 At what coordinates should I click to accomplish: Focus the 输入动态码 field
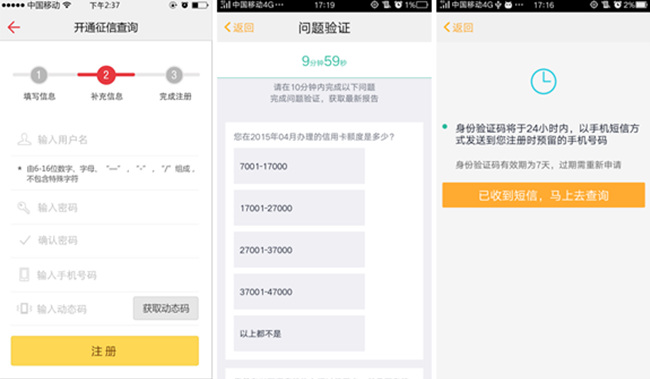[x=71, y=309]
